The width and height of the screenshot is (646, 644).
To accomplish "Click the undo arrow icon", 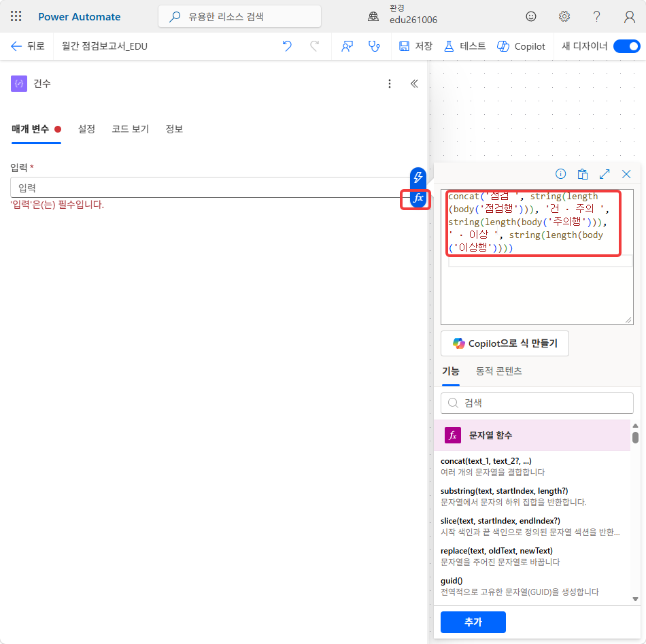I will pyautogui.click(x=287, y=46).
